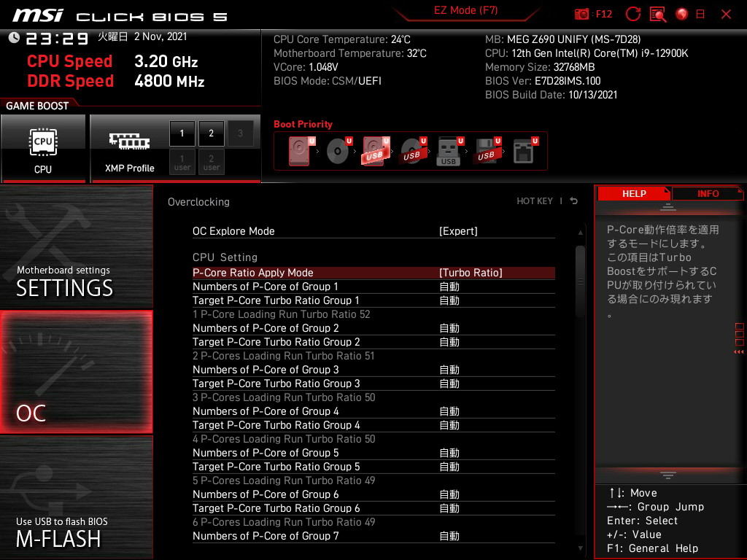Open the OC overclocking section
Viewport: 747px width, 560px height.
click(x=76, y=372)
